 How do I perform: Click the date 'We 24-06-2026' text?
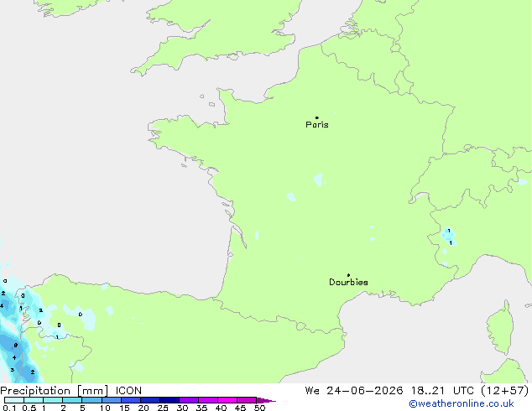pos(354,391)
